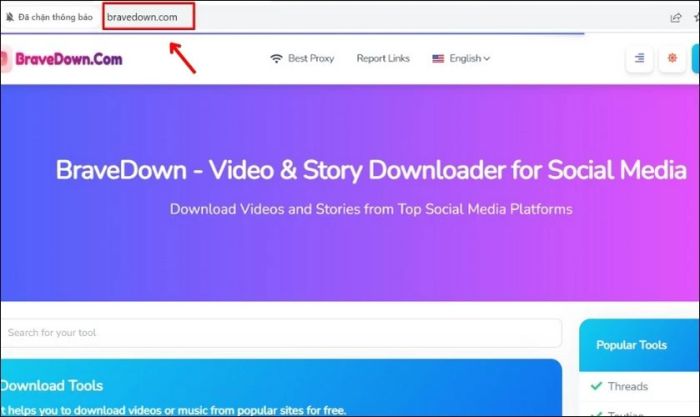Open the Best Proxy link
This screenshot has width=700, height=417.
[311, 58]
